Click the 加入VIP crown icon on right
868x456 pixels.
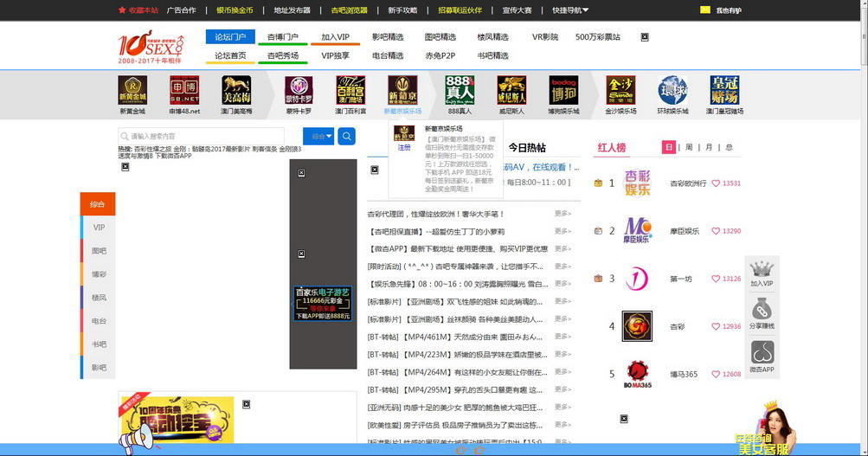click(762, 269)
